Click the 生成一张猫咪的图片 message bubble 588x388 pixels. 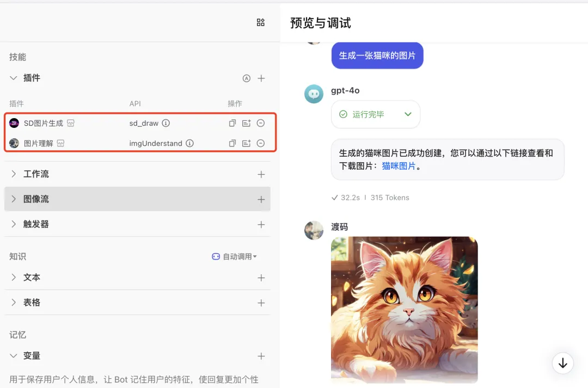click(377, 55)
